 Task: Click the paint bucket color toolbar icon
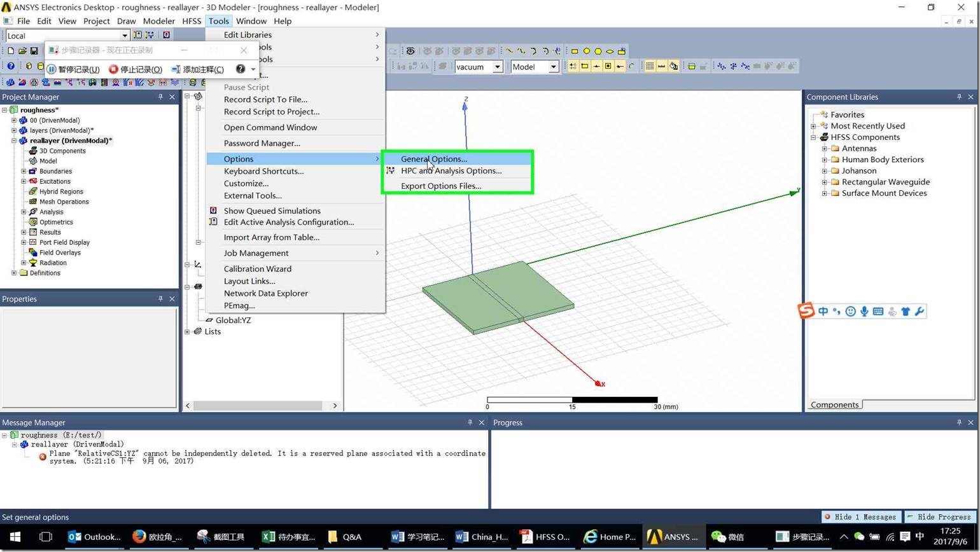tap(674, 66)
